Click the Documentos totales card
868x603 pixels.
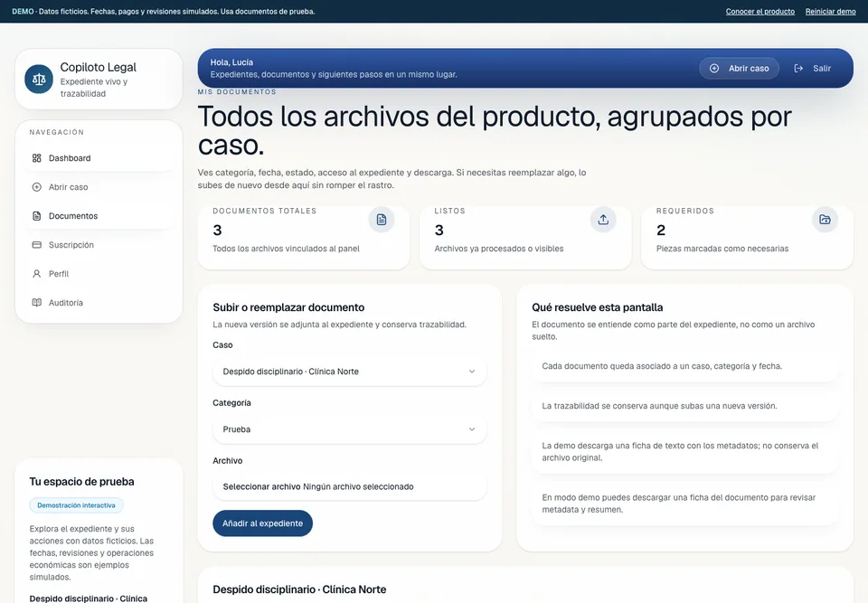304,238
